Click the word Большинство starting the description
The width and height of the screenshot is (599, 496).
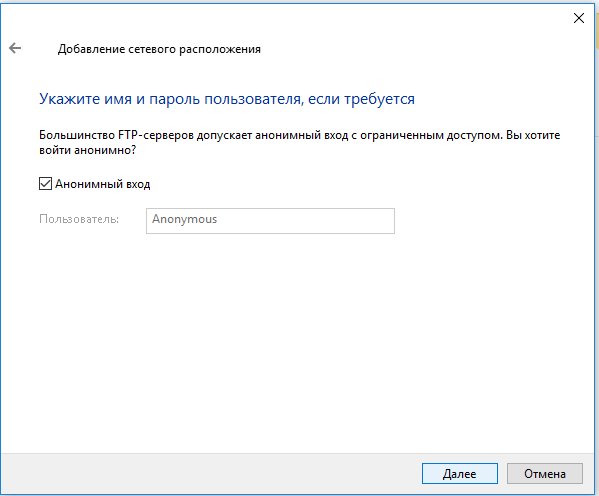click(77, 135)
